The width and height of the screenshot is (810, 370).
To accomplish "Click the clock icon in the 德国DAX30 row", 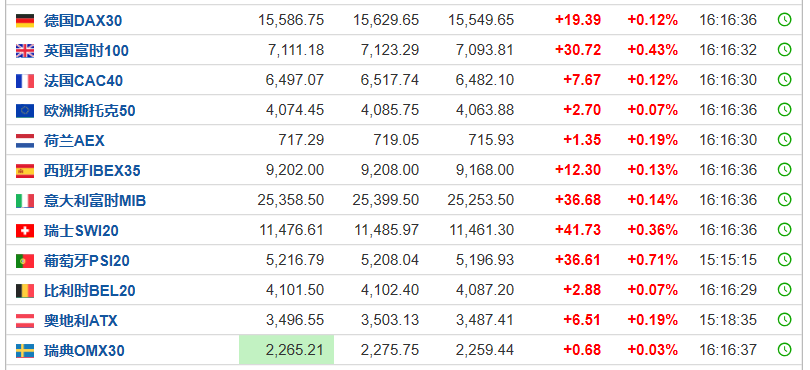I will (784, 20).
